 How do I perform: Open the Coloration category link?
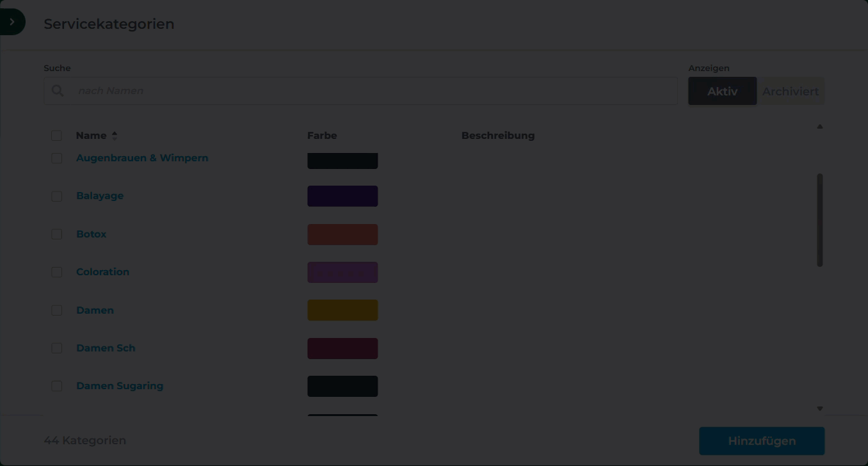(103, 272)
